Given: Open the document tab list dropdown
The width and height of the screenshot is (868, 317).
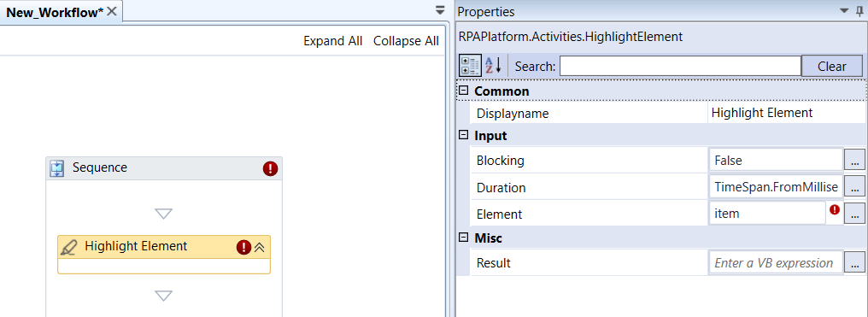Looking at the screenshot, I should click(440, 10).
